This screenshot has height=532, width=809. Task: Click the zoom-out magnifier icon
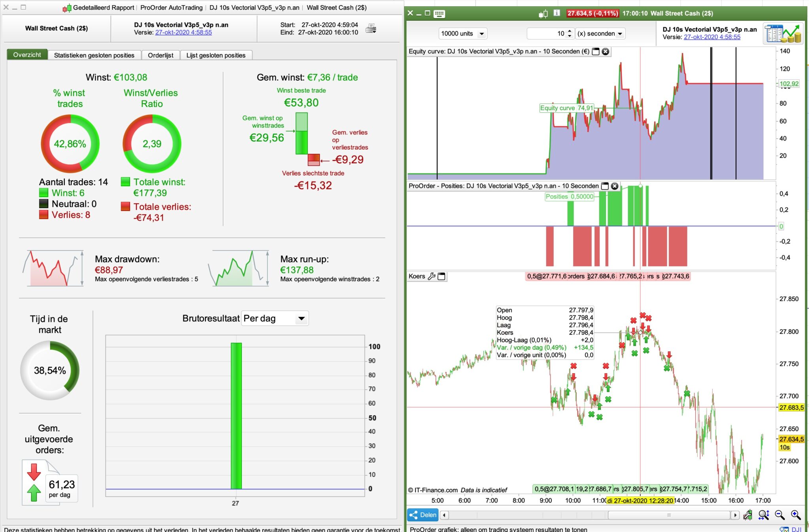(x=779, y=515)
